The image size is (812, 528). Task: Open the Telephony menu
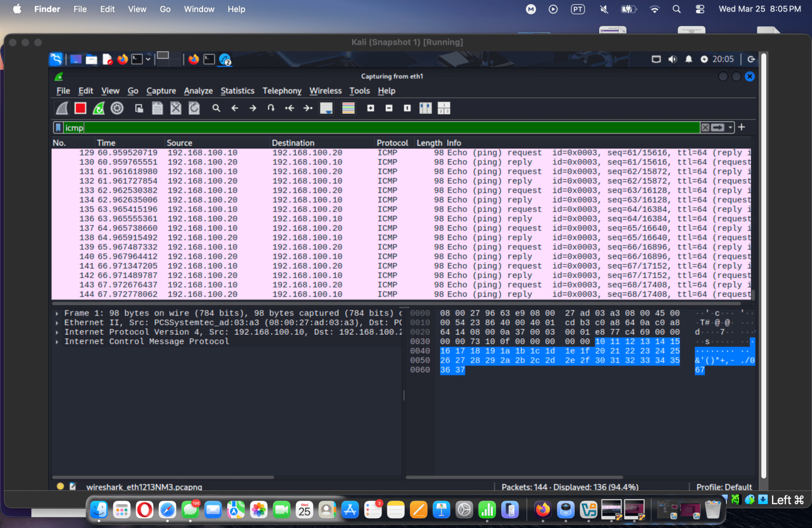(x=282, y=91)
